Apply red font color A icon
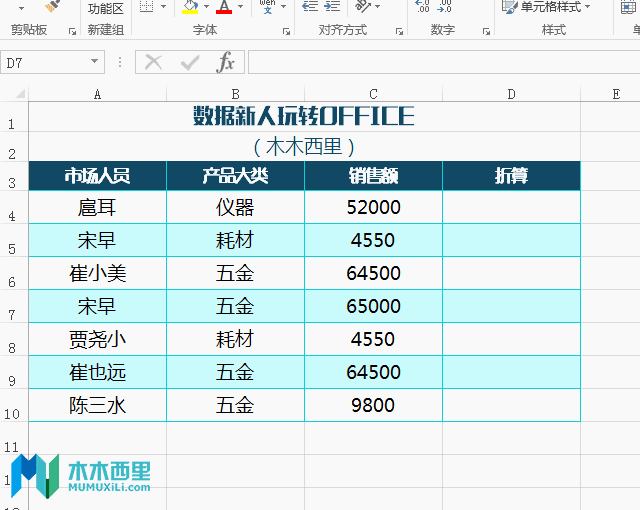This screenshot has height=510, width=640. (x=224, y=7)
